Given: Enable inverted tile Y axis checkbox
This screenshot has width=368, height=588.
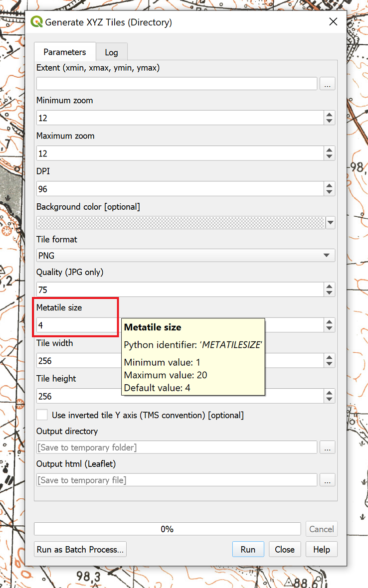Looking at the screenshot, I should (x=43, y=415).
